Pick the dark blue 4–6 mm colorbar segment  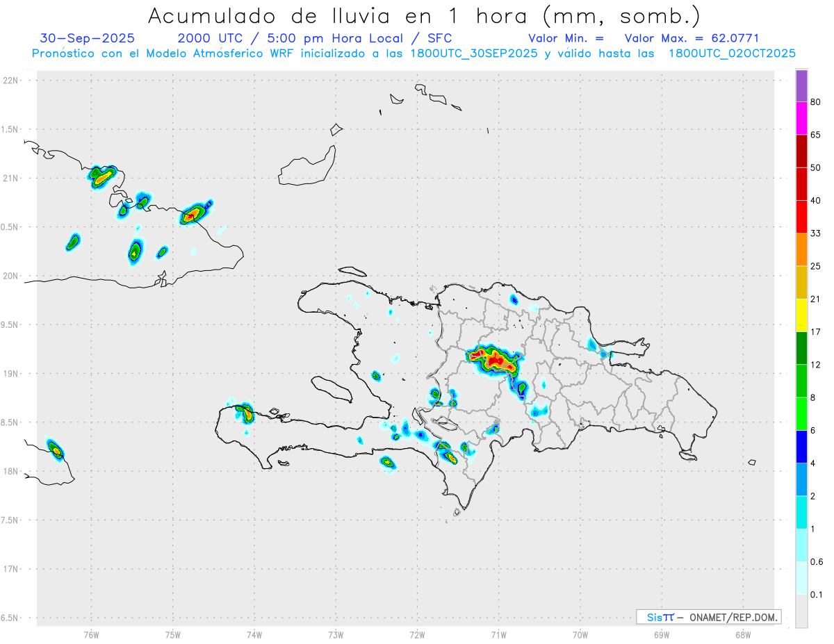pos(801,447)
